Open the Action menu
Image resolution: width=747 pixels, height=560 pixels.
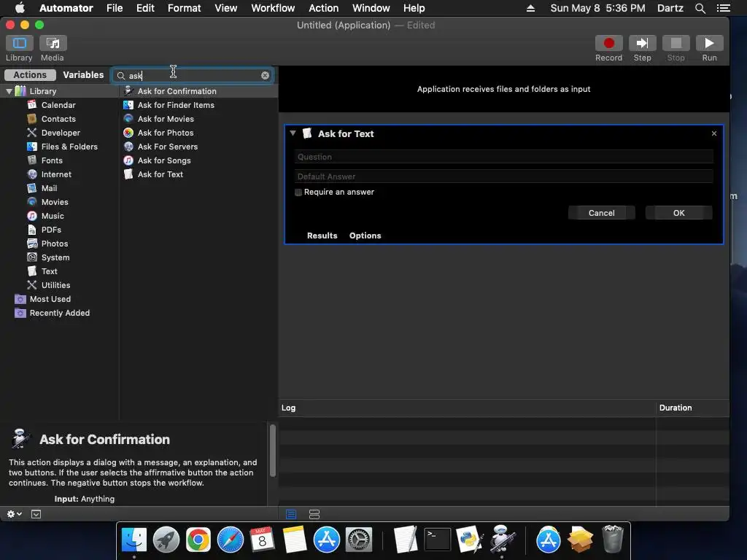(x=323, y=8)
